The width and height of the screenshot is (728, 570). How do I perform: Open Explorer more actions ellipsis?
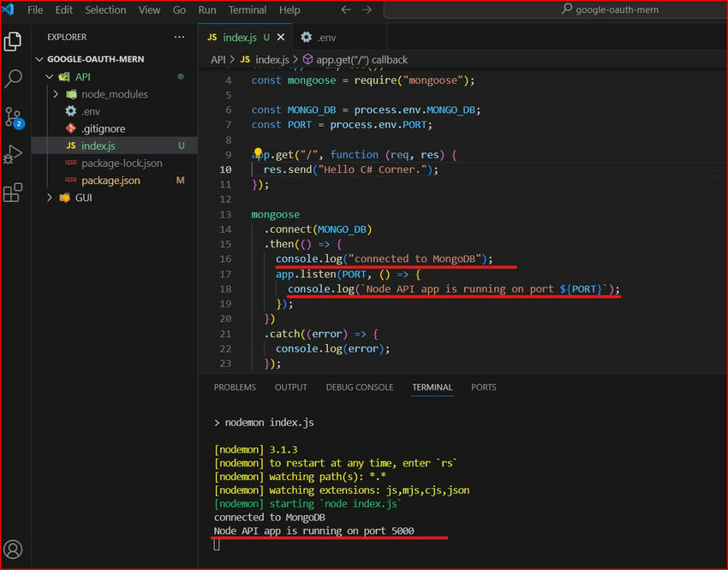(x=179, y=38)
